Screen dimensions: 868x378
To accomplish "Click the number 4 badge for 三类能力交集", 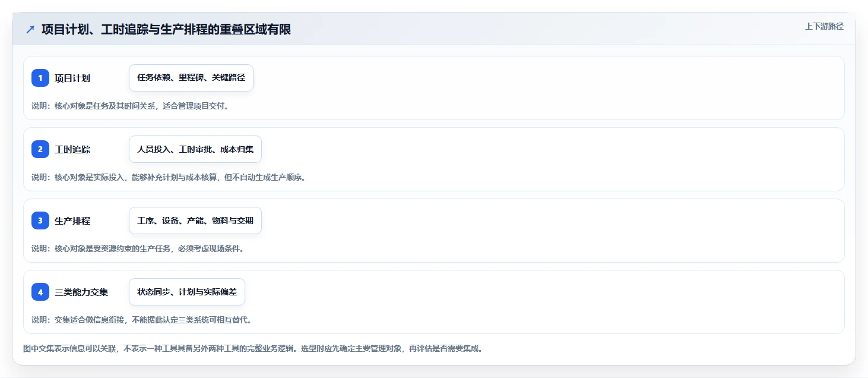I will pyautogui.click(x=40, y=292).
